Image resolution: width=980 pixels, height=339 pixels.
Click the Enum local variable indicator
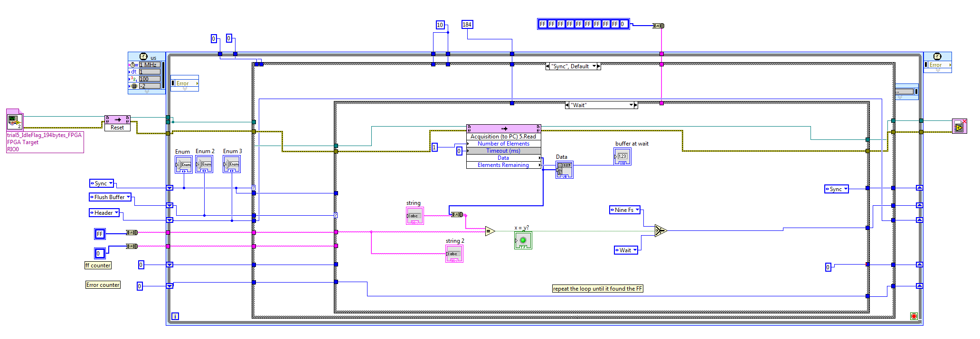pyautogui.click(x=184, y=165)
